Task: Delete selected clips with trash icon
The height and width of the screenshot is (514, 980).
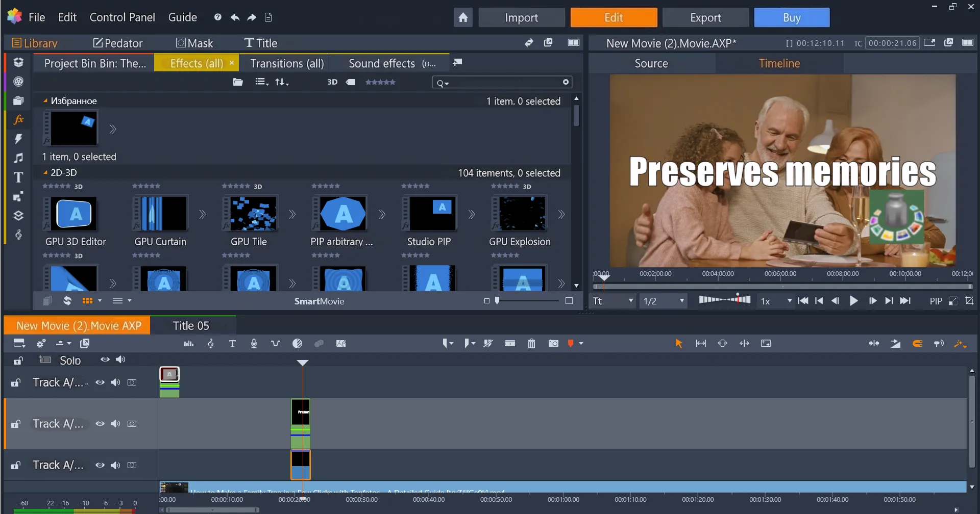Action: click(531, 343)
